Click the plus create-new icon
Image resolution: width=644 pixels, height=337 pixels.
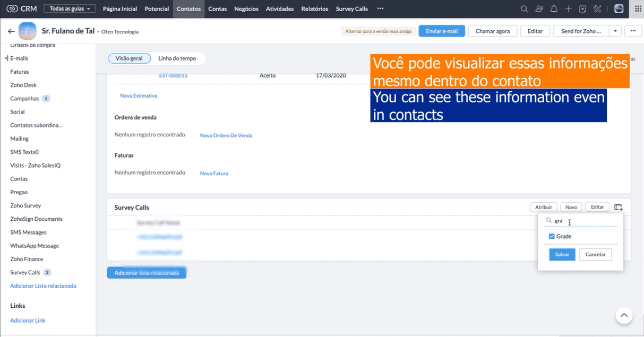click(569, 9)
